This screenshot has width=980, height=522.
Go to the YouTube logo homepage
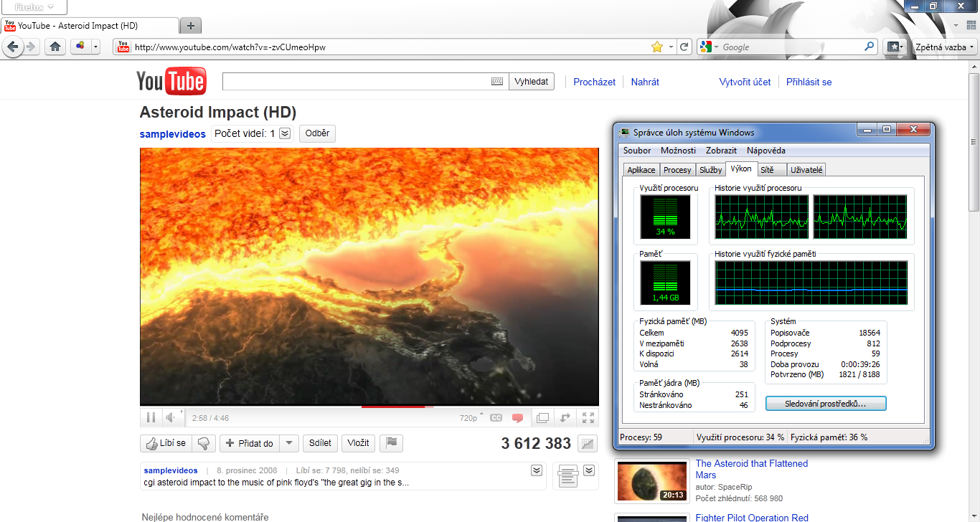(171, 82)
